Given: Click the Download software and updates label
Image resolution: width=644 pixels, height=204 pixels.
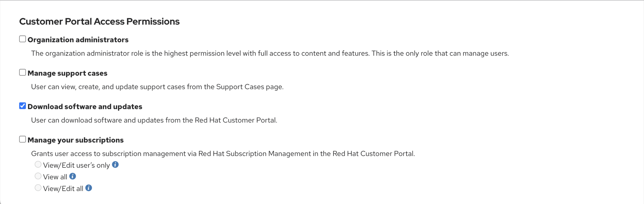Looking at the screenshot, I should tap(85, 106).
